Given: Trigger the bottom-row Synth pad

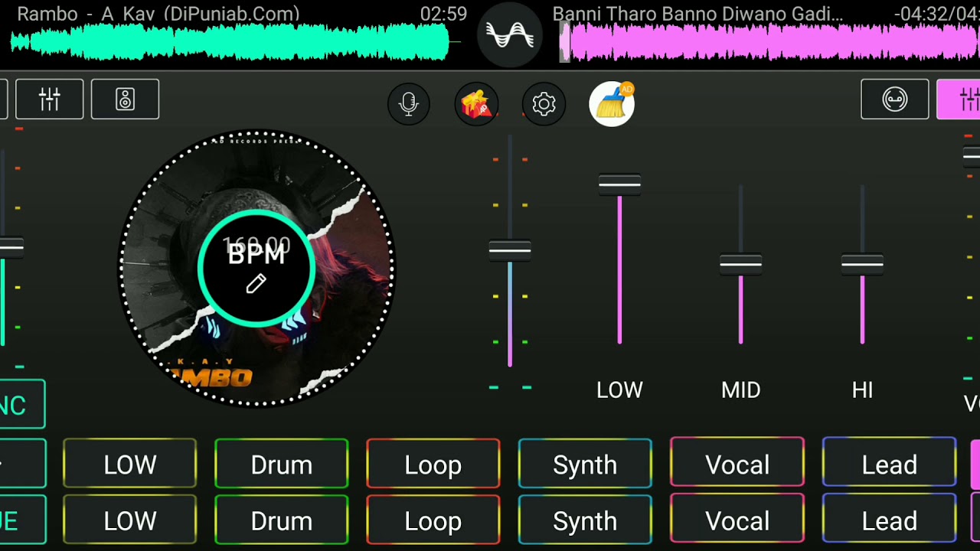Looking at the screenshot, I should tap(585, 520).
